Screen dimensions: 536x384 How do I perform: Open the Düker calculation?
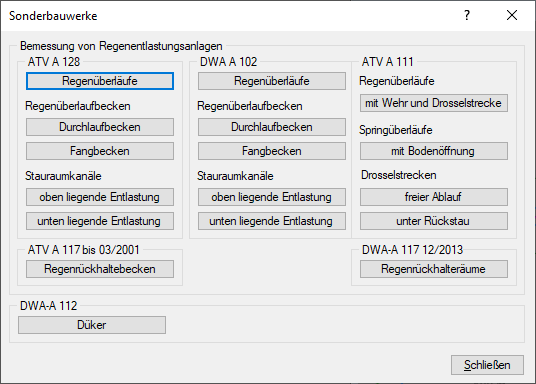point(92,325)
